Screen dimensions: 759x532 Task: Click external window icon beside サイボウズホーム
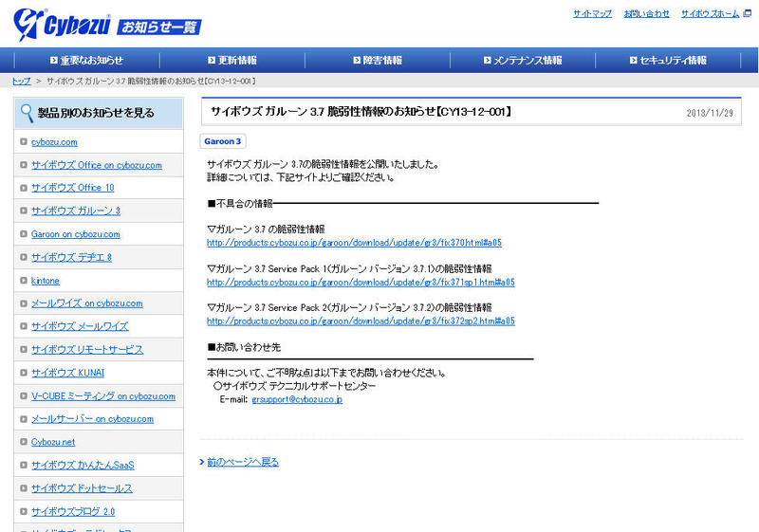tap(747, 14)
